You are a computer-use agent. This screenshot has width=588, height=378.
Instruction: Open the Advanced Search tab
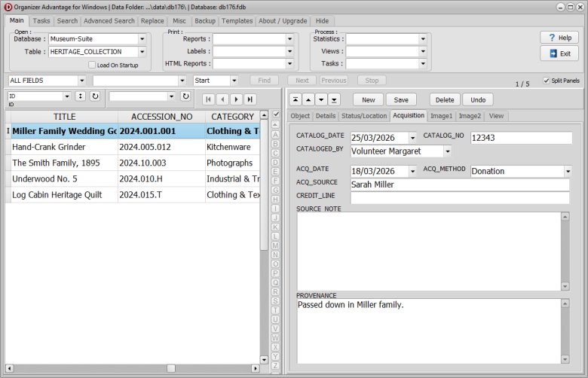(x=109, y=21)
